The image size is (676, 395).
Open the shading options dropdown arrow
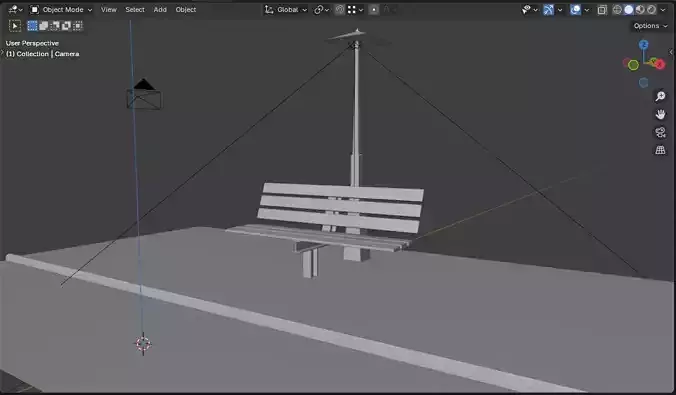point(663,9)
